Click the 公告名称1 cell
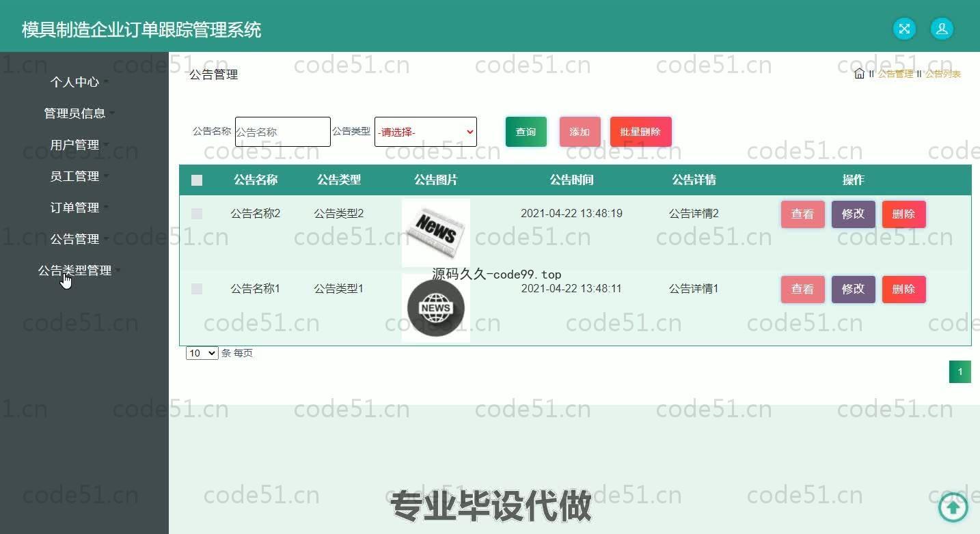The image size is (980, 534). pyautogui.click(x=256, y=289)
